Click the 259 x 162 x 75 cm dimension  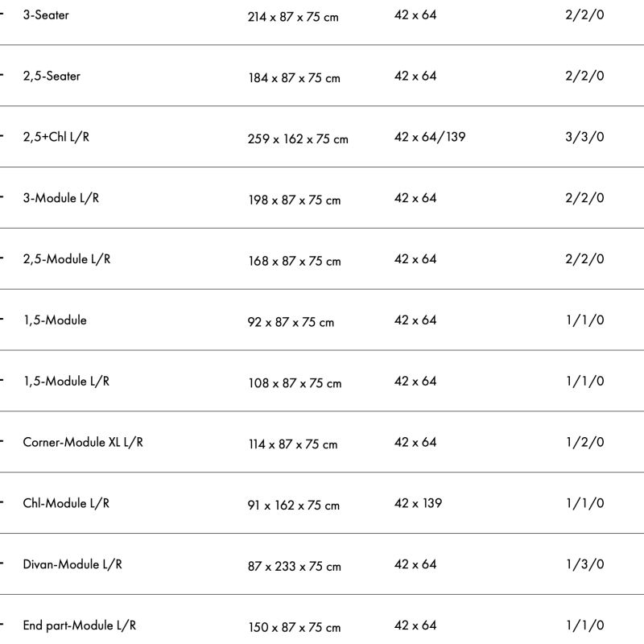coord(298,138)
